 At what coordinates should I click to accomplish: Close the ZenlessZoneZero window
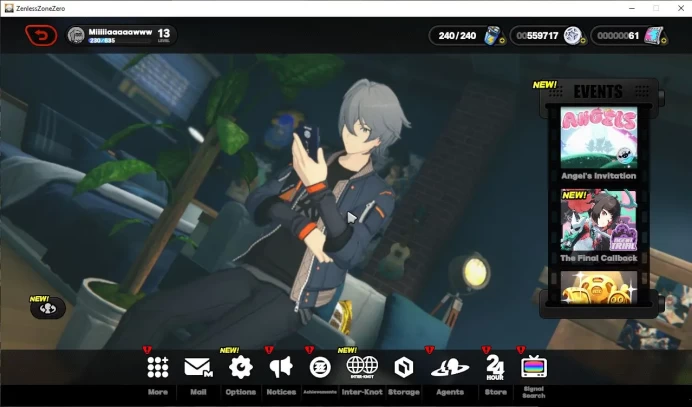pyautogui.click(x=680, y=8)
